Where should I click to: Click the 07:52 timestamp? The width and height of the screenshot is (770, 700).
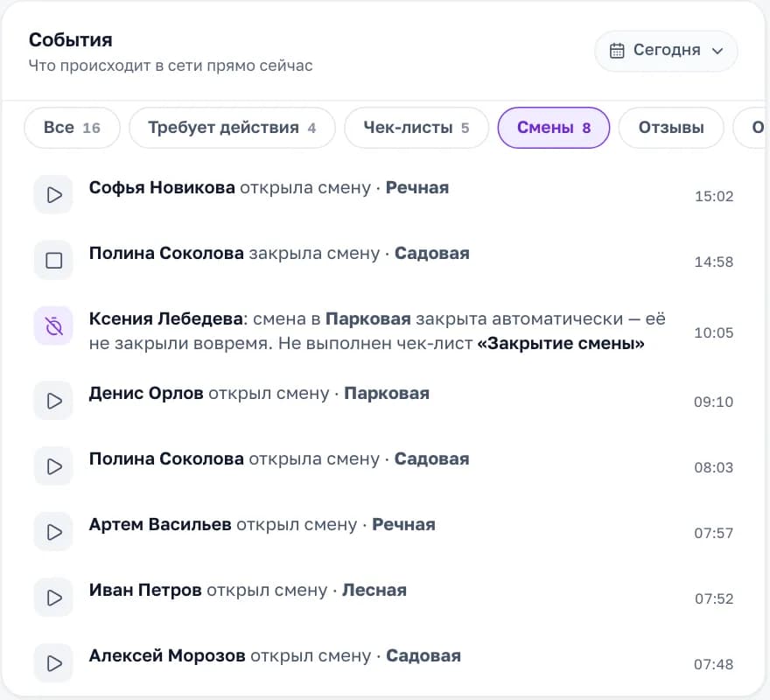coord(714,598)
